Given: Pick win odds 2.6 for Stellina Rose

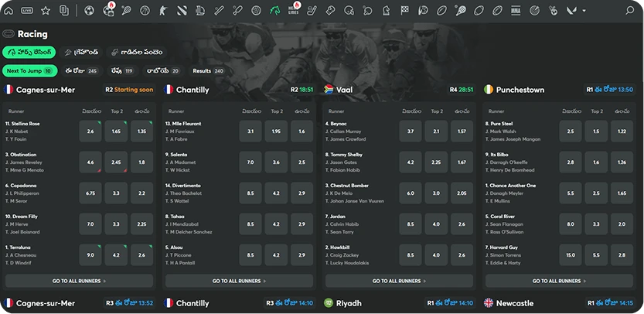Looking at the screenshot, I should (x=90, y=131).
